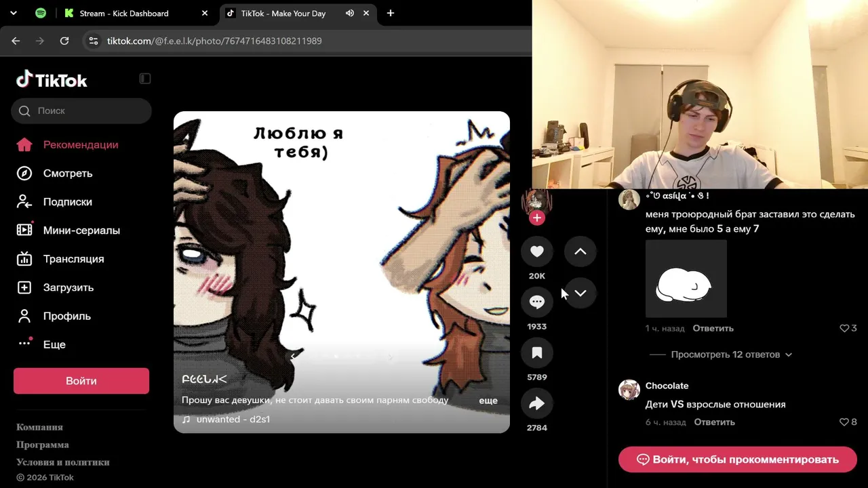The width and height of the screenshot is (868, 488).
Task: Open the post author's avatar
Action: click(536, 201)
